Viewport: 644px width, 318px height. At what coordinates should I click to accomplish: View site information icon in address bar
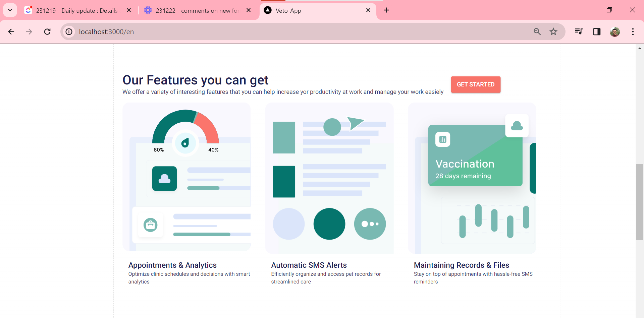69,31
